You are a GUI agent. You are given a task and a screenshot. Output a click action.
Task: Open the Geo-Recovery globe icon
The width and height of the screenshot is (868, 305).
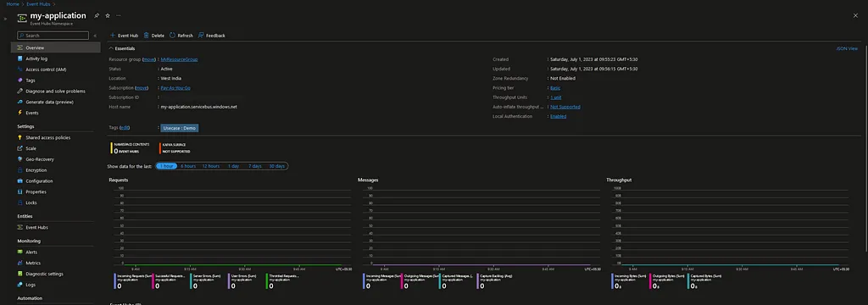(x=20, y=159)
